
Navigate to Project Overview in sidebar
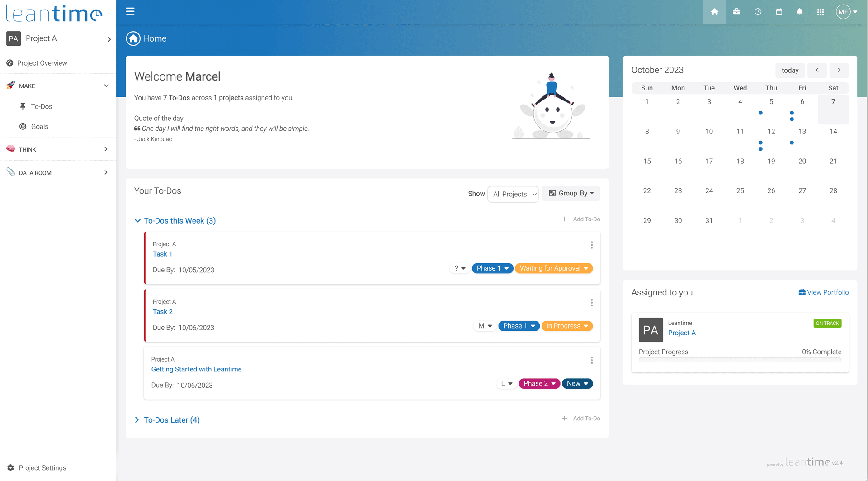42,63
